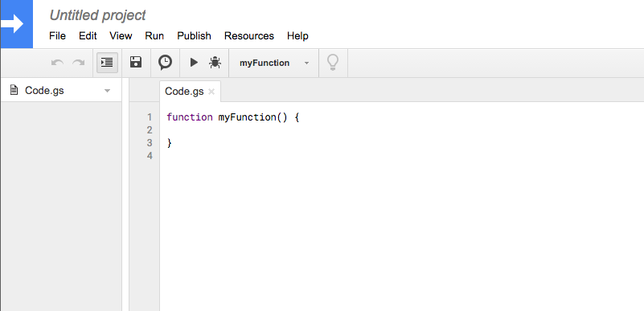Open the File menu
This screenshot has width=644, height=311.
tap(58, 36)
